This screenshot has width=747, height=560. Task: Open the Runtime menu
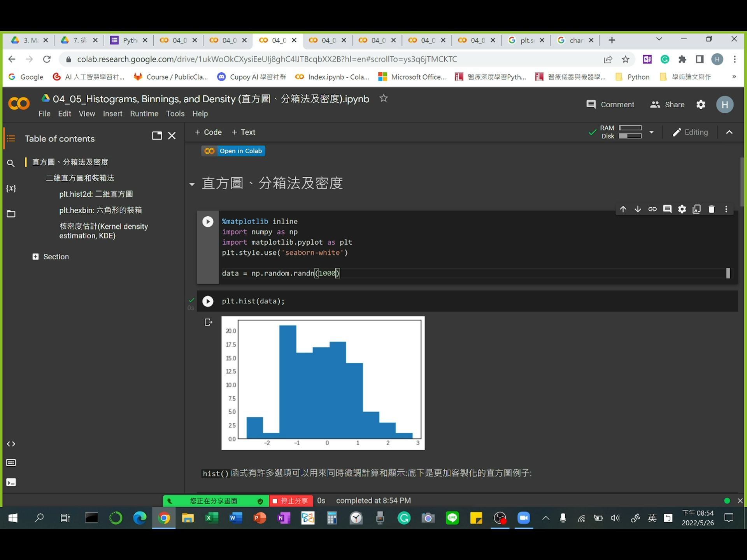144,114
